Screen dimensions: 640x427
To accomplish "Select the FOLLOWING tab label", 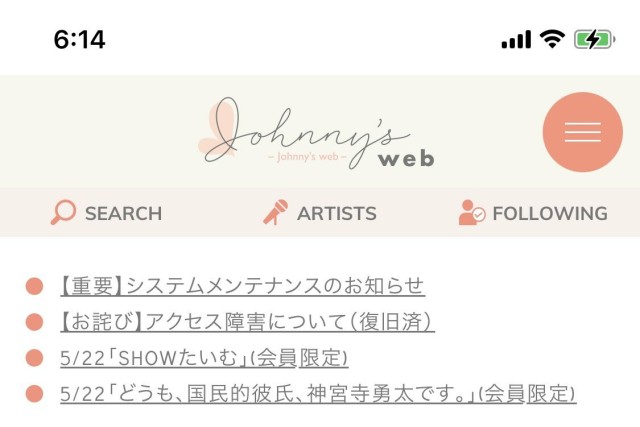I will click(550, 214).
